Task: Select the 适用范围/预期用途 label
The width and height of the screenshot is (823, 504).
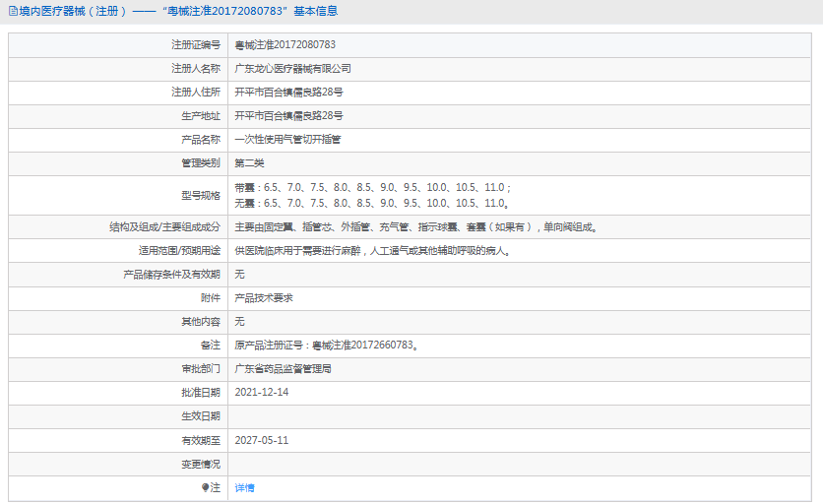Action: click(179, 251)
